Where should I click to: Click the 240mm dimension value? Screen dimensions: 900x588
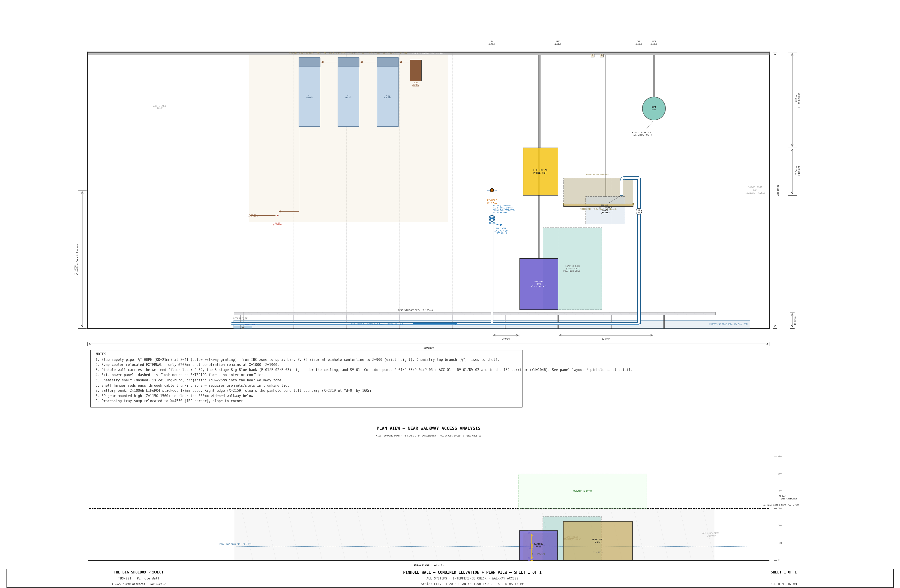click(x=506, y=339)
